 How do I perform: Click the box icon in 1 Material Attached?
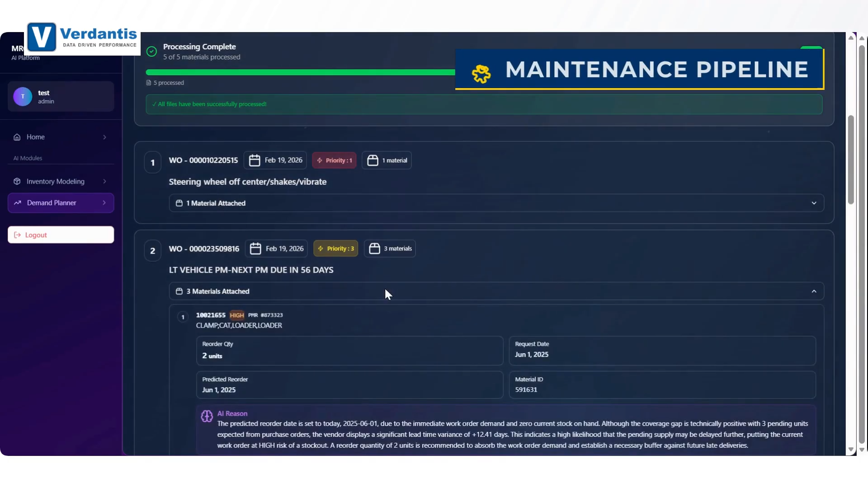point(179,203)
